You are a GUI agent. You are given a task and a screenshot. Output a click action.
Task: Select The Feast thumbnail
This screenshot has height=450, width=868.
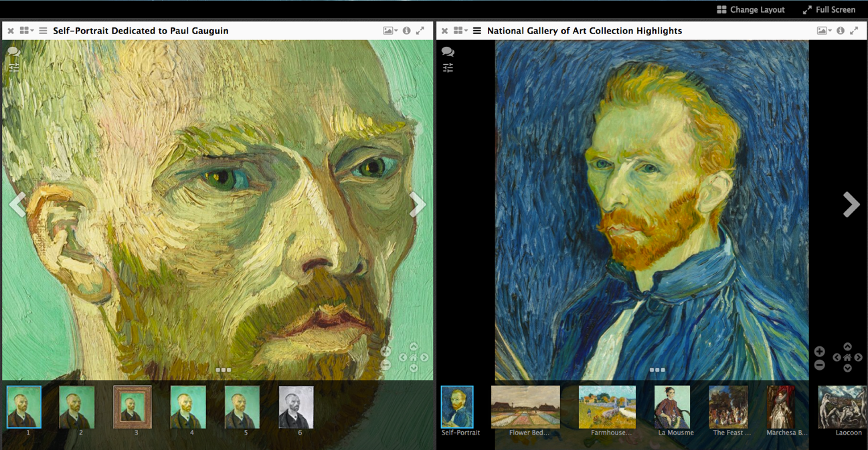(728, 407)
